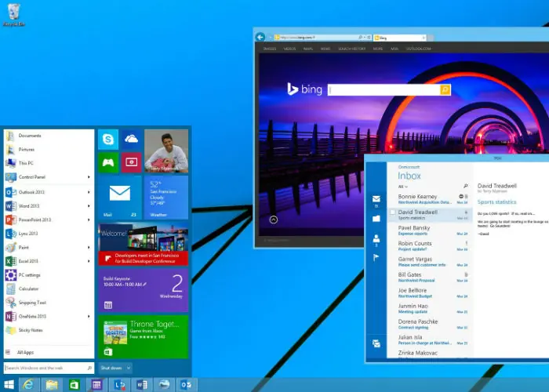
Task: Expand Paint jump list arrow
Action: [x=89, y=248]
